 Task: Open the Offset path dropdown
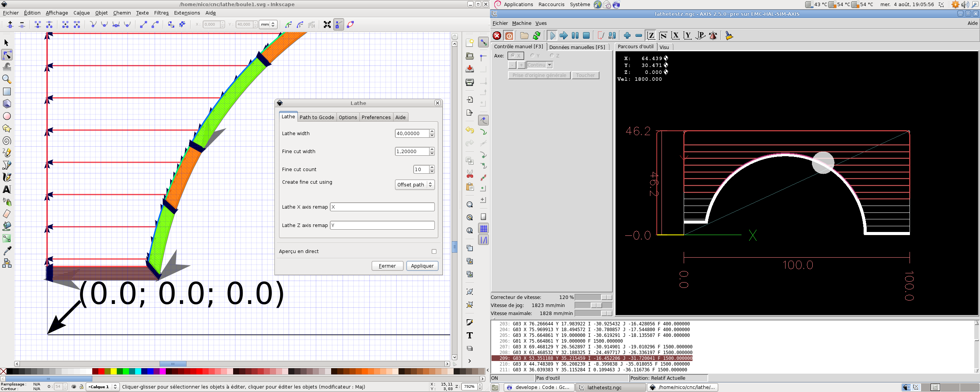click(415, 185)
